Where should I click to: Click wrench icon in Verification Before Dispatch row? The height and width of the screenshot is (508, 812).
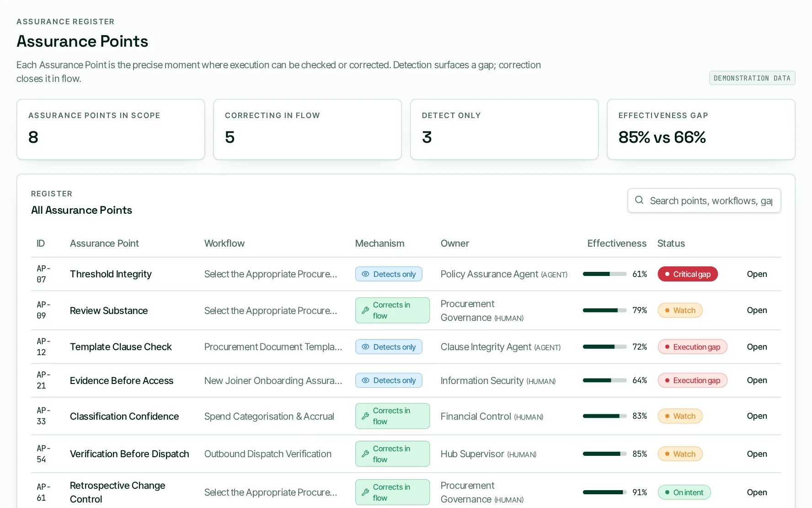(x=365, y=454)
